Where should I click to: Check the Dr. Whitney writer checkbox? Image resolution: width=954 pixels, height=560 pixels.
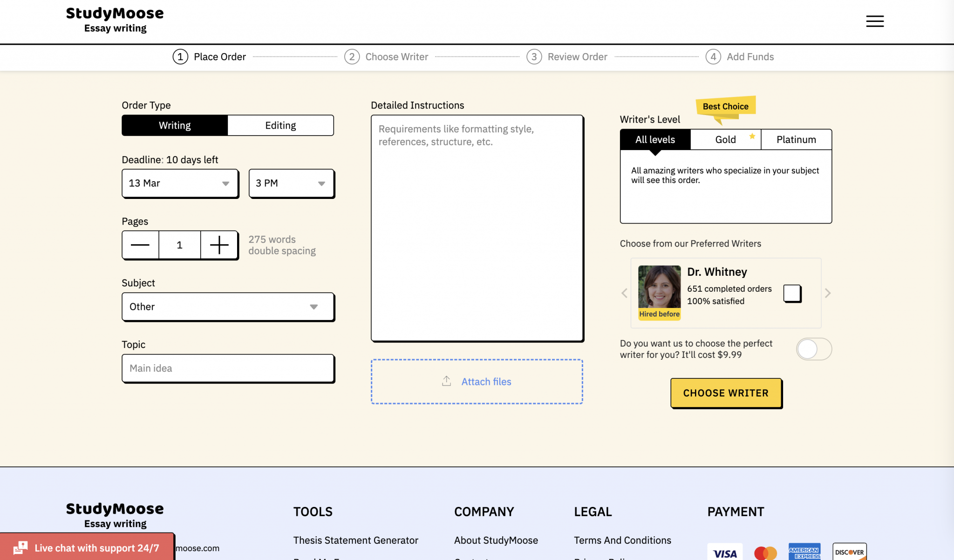792,294
